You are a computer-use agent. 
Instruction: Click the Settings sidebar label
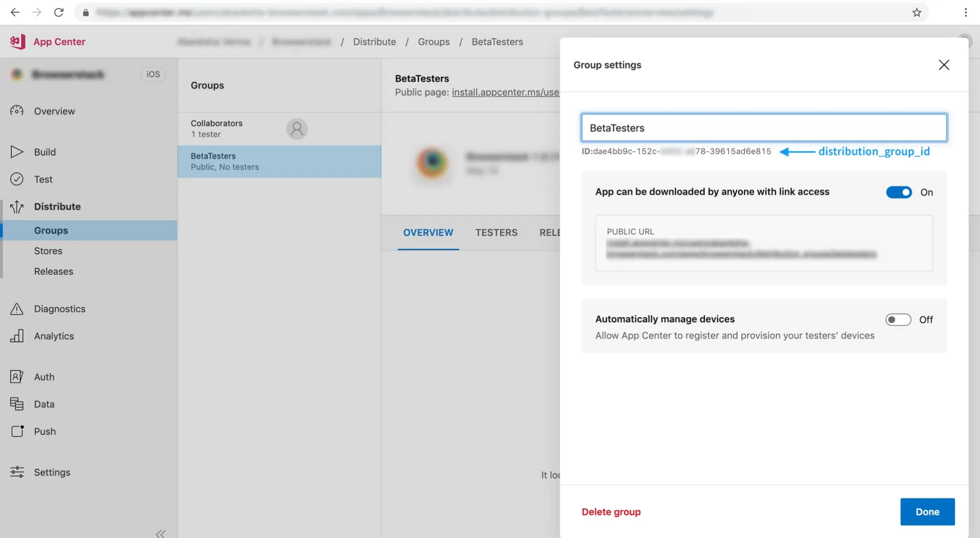click(x=52, y=472)
